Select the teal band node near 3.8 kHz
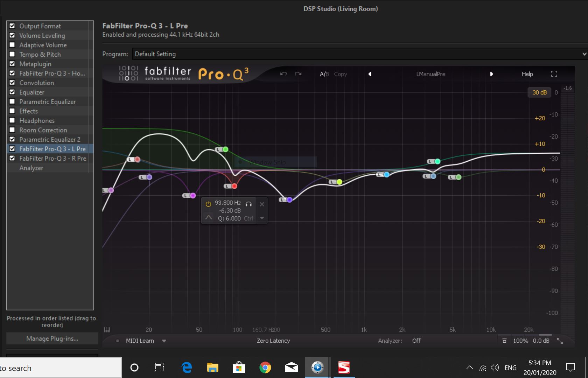Viewport: 588px width, 378px height. pos(437,161)
